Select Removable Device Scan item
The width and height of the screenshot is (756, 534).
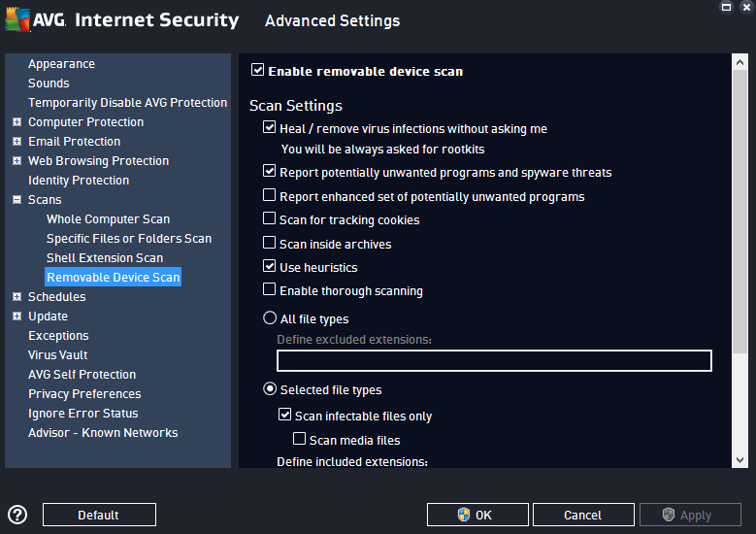pyautogui.click(x=113, y=277)
